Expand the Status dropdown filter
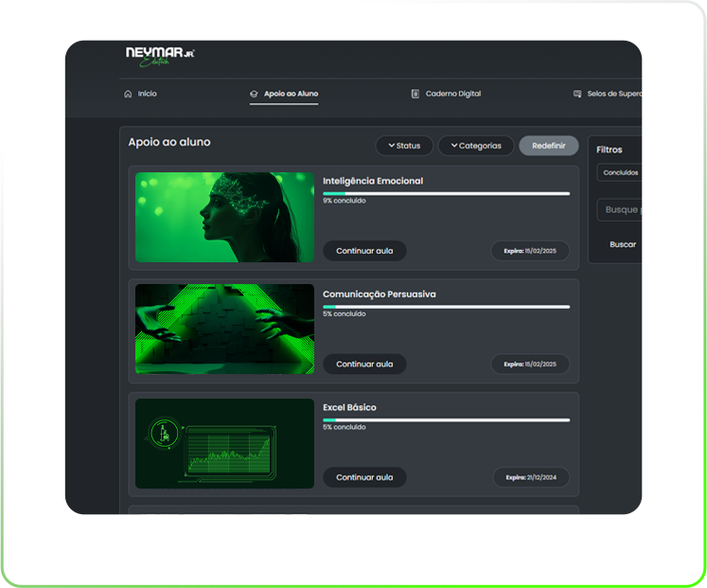Viewport: 707px width, 588px height. point(404,146)
